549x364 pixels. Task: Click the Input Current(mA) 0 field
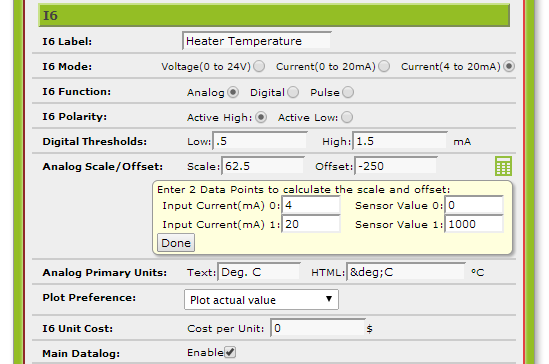[x=311, y=205]
